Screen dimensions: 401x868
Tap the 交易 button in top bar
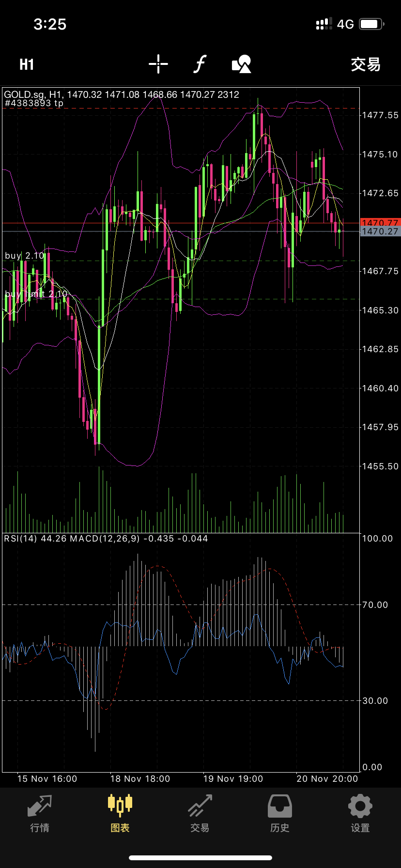point(366,64)
